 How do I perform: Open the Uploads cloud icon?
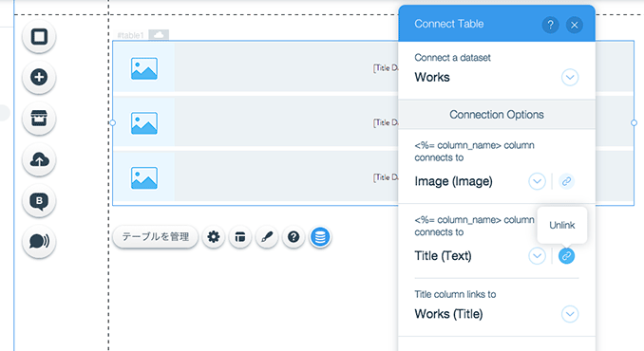[x=39, y=159]
